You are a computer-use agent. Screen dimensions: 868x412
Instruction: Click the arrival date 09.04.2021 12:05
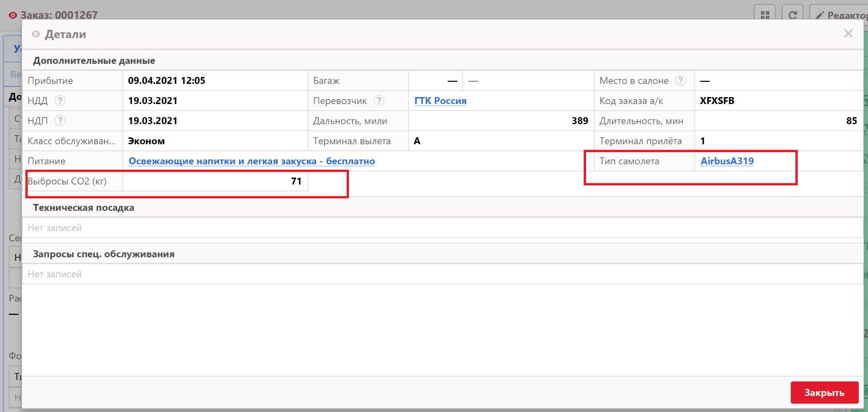pos(166,80)
